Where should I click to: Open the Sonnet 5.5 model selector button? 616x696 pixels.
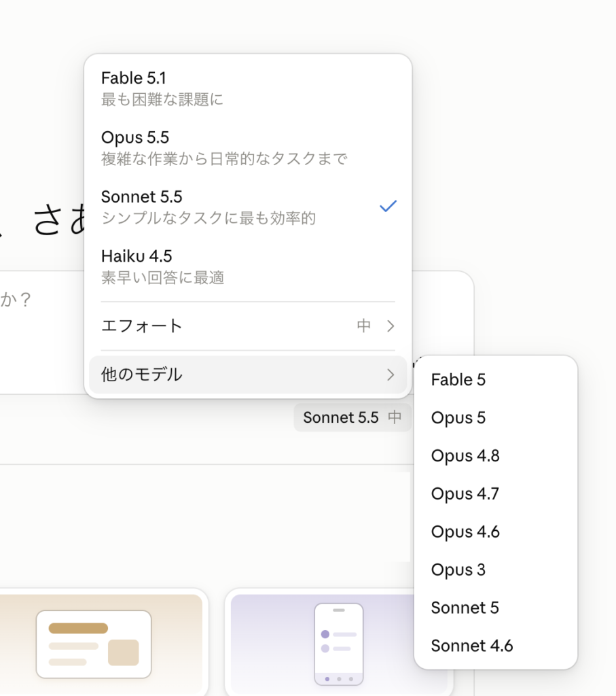[x=352, y=417]
